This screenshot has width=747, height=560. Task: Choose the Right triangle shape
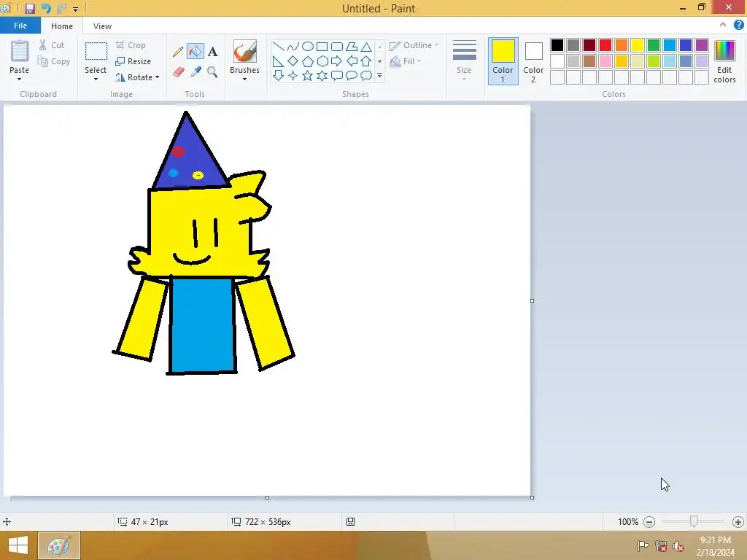coord(278,61)
